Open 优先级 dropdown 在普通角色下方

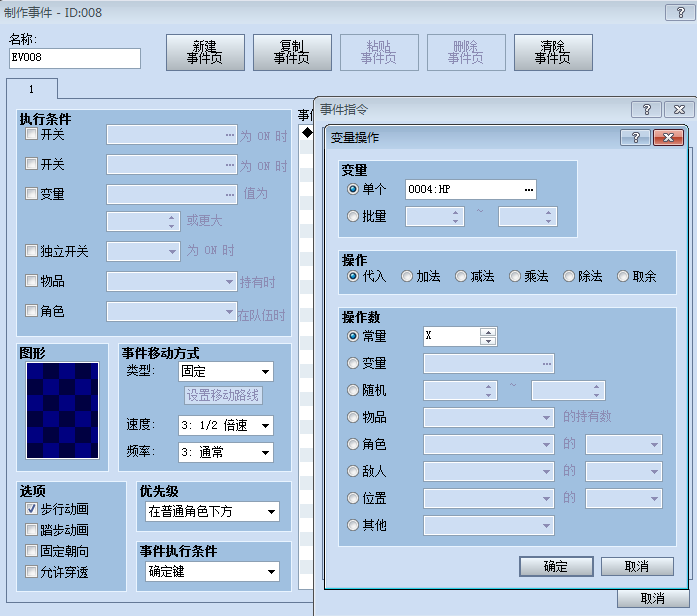coord(212,512)
